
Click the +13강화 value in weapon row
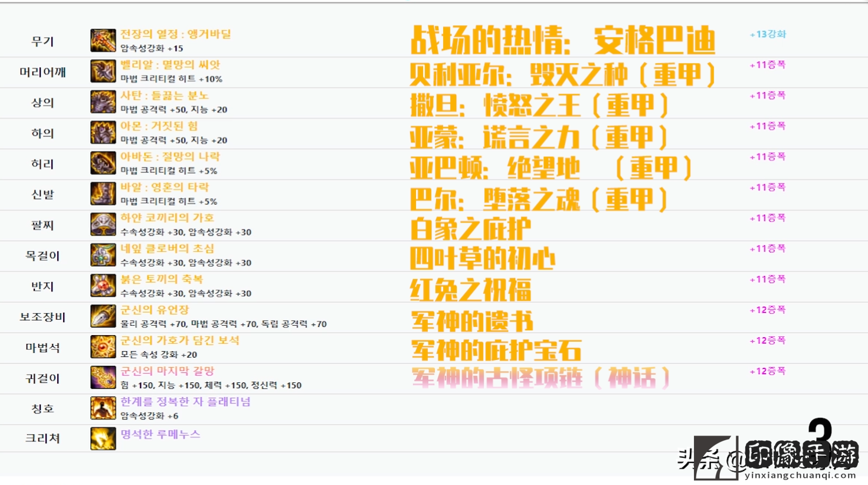click(x=768, y=34)
